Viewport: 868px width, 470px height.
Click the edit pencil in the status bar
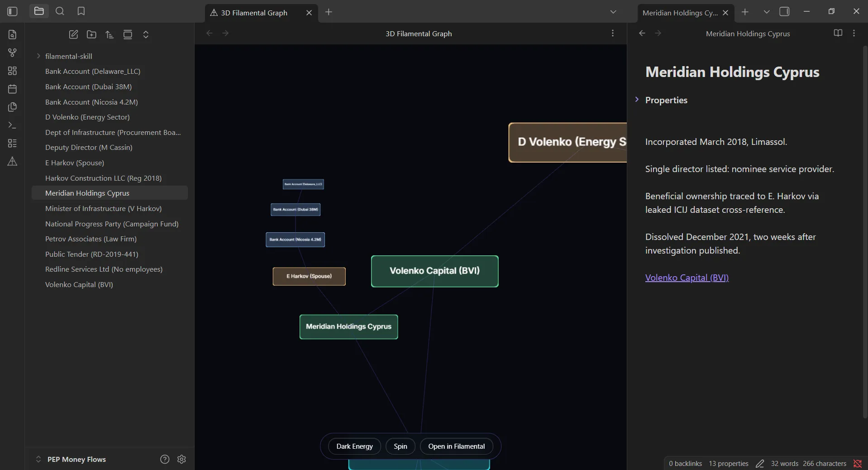(760, 464)
